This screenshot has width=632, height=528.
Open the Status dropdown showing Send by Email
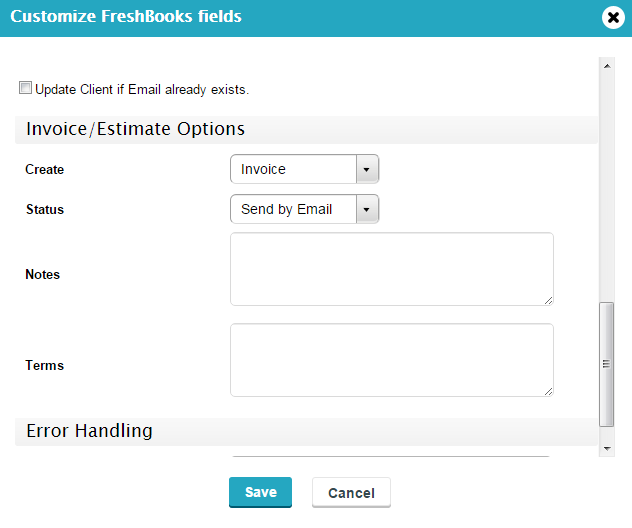tap(304, 209)
